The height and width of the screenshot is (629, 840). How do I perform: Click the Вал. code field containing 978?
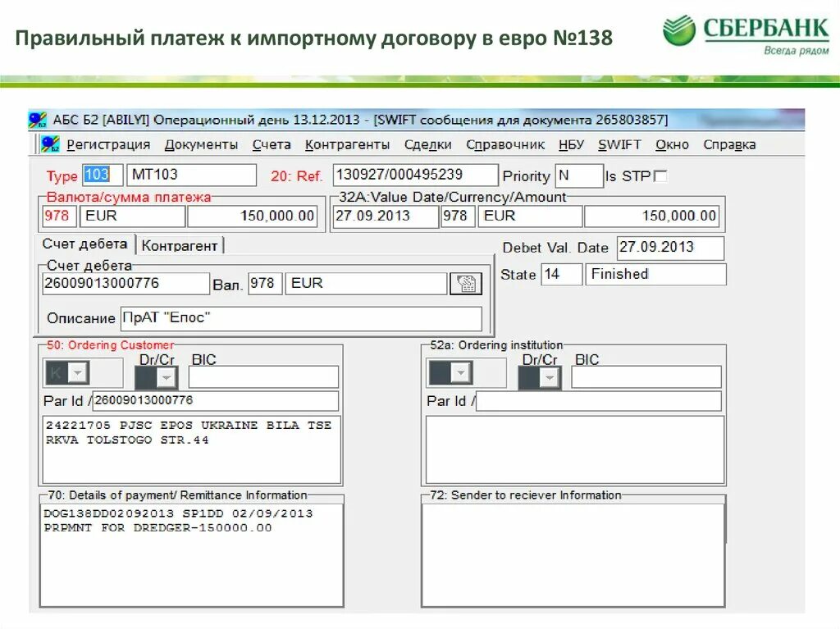point(265,284)
